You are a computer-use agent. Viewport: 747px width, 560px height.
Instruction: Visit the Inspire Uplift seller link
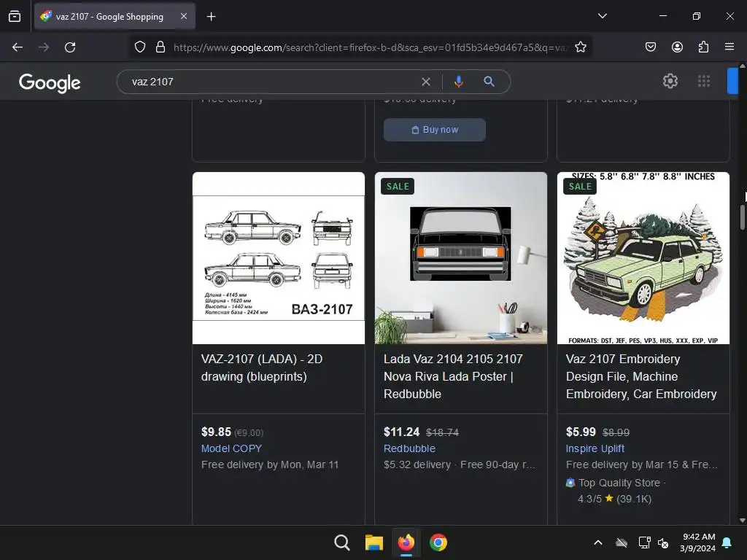click(x=595, y=448)
